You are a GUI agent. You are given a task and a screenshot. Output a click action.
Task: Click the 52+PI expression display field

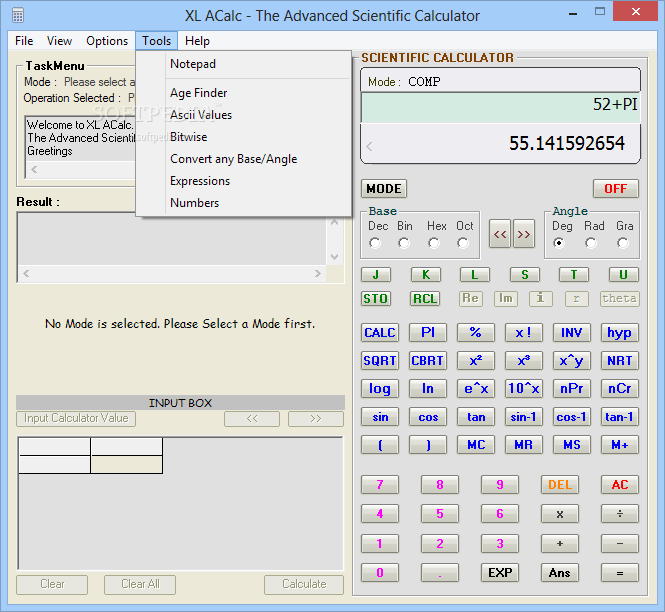tap(500, 108)
